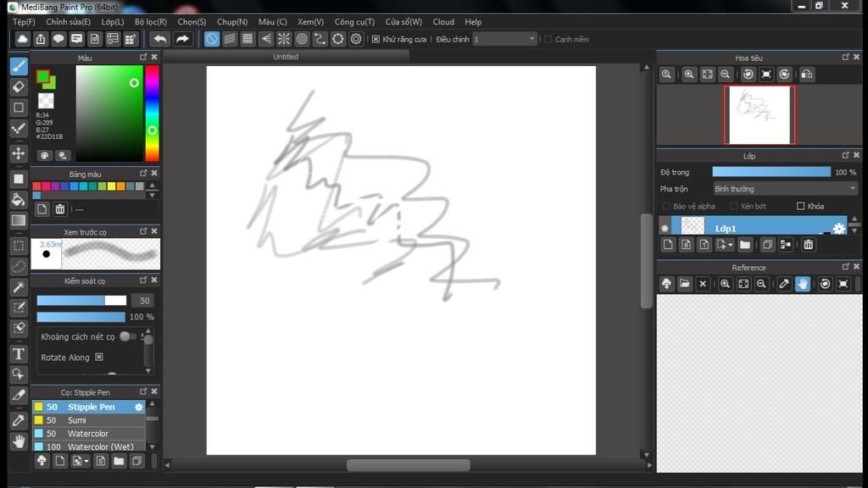
Task: Hide the Lớp1 layer visibility
Action: [665, 228]
